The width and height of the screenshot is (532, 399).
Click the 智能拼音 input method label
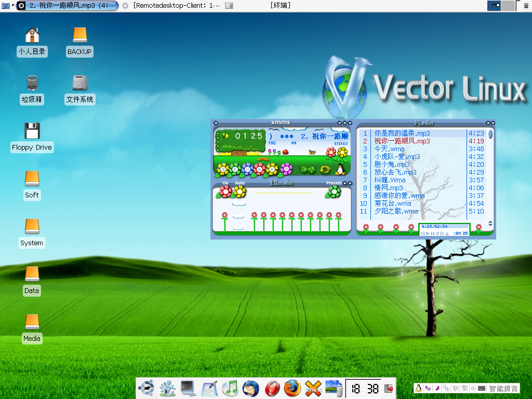[503, 389]
